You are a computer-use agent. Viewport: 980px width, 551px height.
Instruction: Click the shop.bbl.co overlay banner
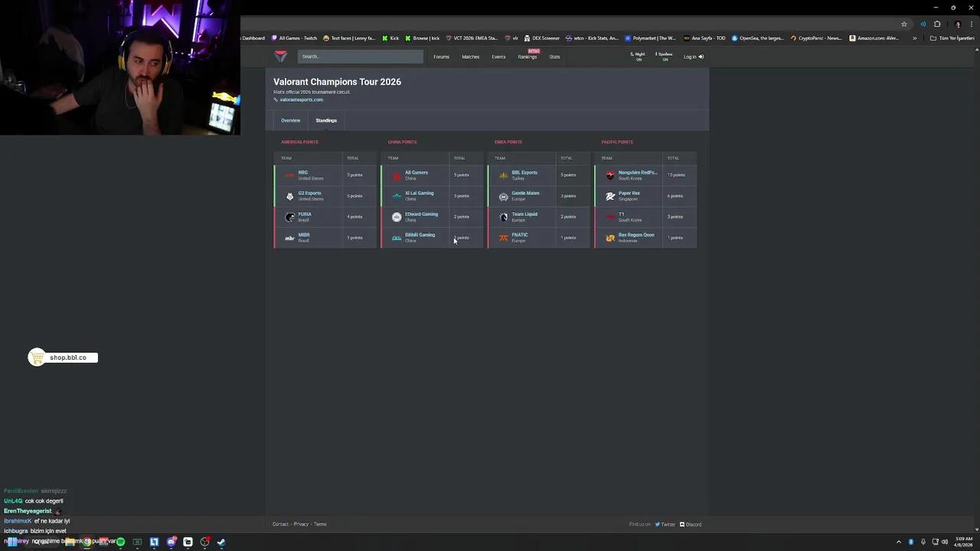tap(63, 357)
